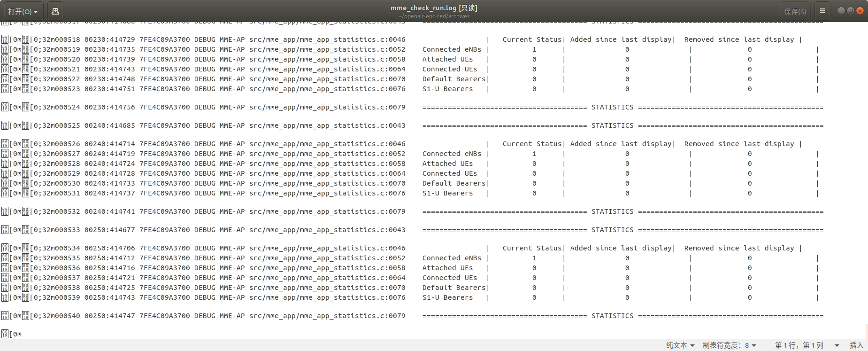Click STATISTICS heading in log line 000532
This screenshot has height=351, width=868.
pyautogui.click(x=612, y=211)
